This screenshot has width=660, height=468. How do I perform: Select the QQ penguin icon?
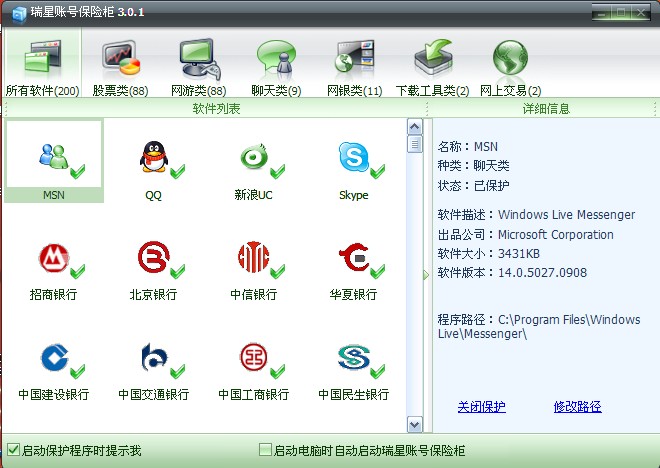(x=154, y=157)
